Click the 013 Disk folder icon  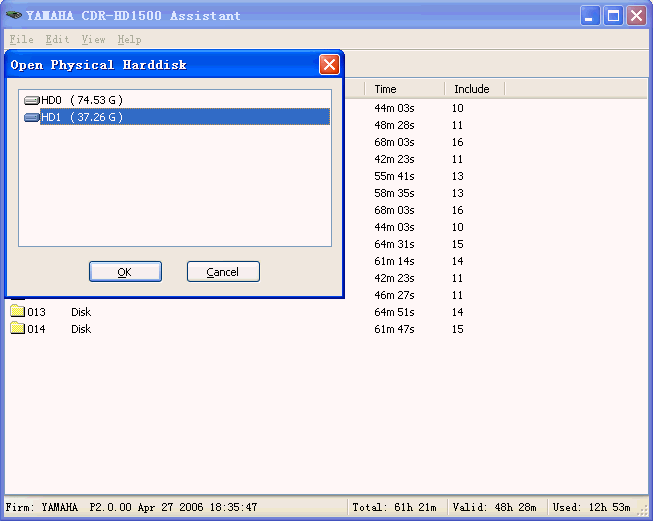tap(17, 311)
